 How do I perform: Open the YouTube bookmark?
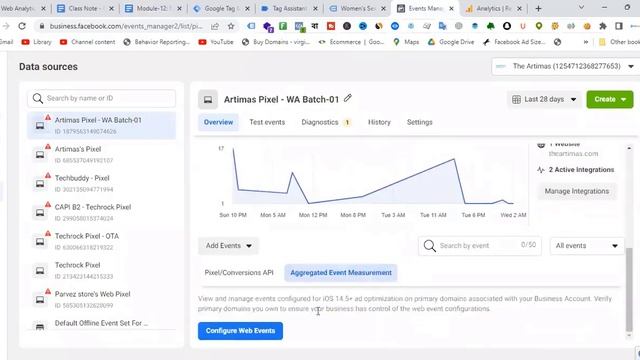pos(216,42)
